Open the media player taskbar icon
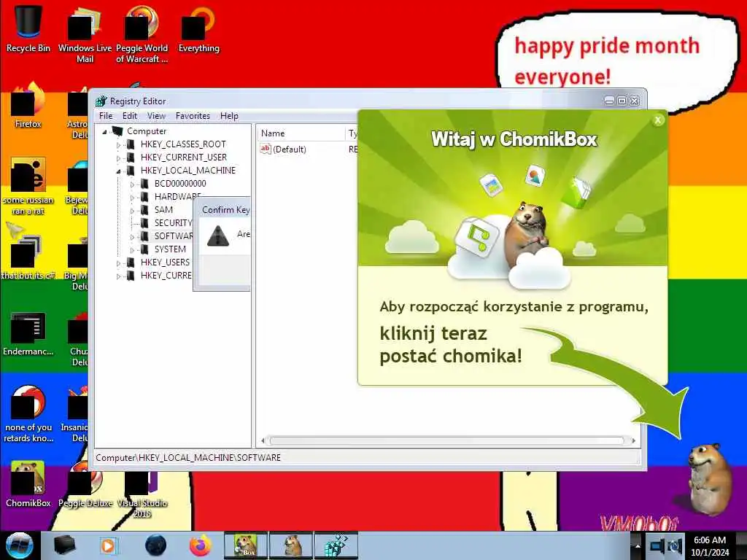This screenshot has width=747, height=560. [108, 545]
